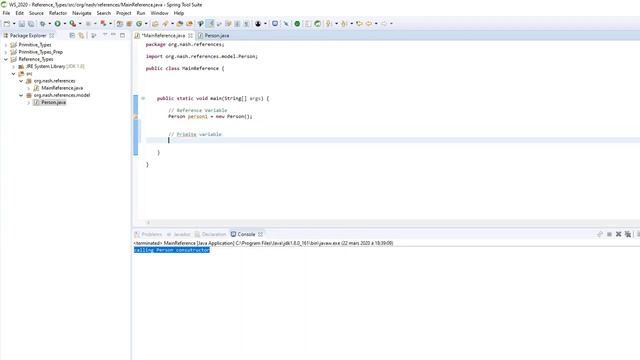Open the Navigate menu

point(82,13)
